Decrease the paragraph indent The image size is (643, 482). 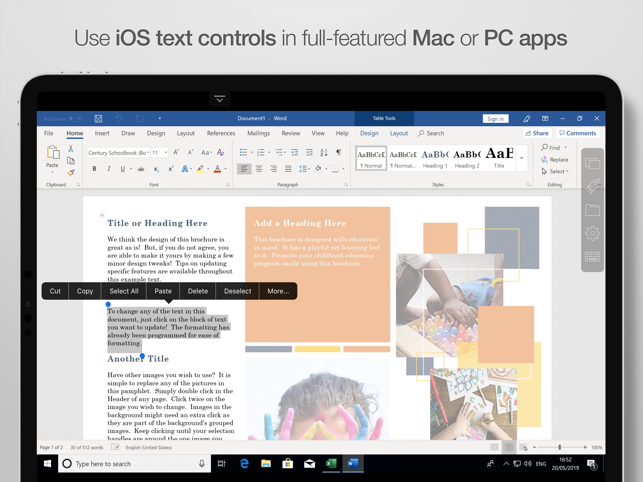tap(295, 153)
